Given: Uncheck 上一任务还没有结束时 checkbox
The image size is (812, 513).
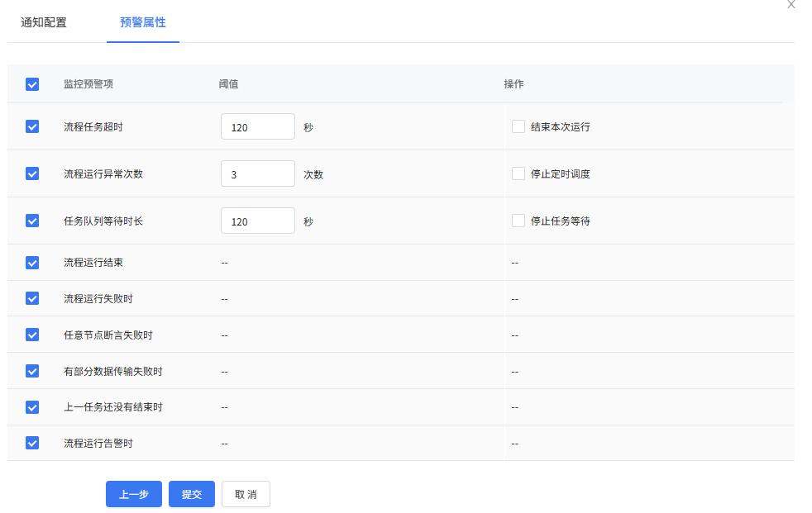Looking at the screenshot, I should click(x=32, y=407).
